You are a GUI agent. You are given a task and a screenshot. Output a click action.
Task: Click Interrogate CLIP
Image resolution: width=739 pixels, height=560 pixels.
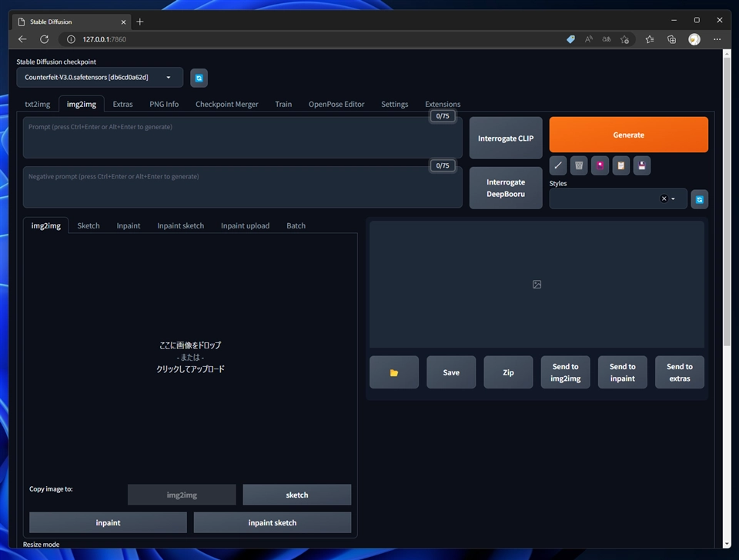pyautogui.click(x=506, y=138)
